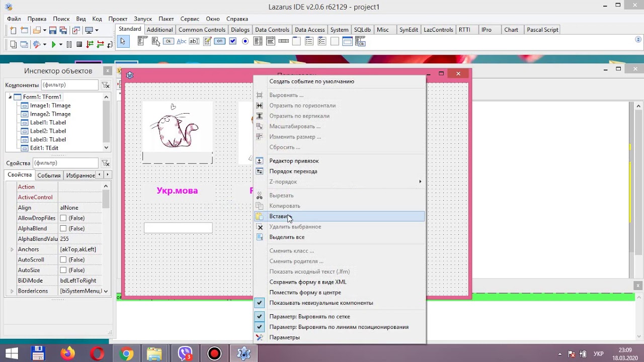Image resolution: width=644 pixels, height=362 pixels.
Task: Pick the TToggleBox component icon
Action: pyautogui.click(x=219, y=41)
